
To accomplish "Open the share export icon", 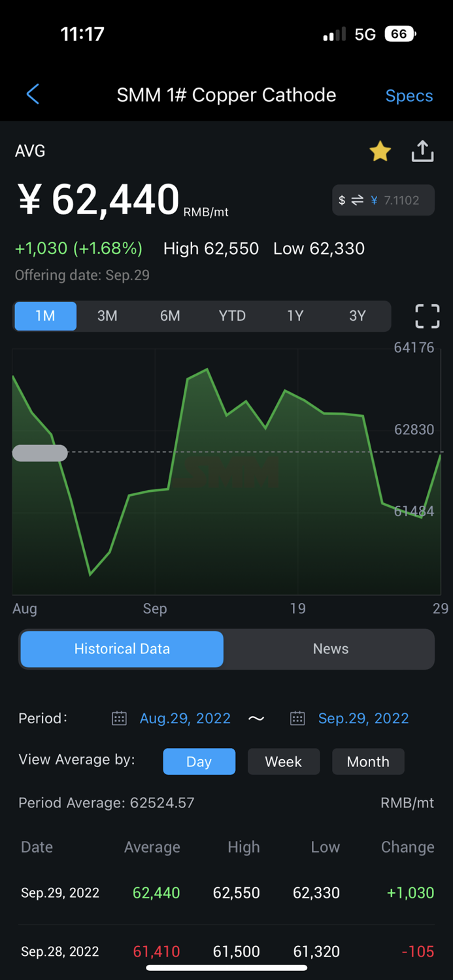I will click(422, 151).
